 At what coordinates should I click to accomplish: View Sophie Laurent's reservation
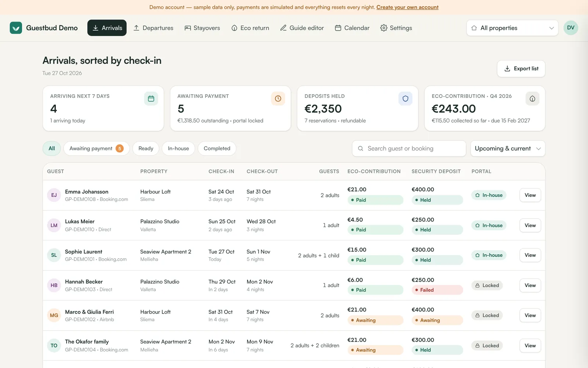coord(530,255)
